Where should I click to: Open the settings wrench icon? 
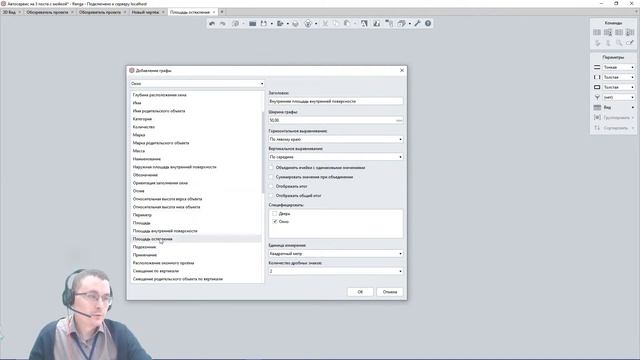pos(417,24)
